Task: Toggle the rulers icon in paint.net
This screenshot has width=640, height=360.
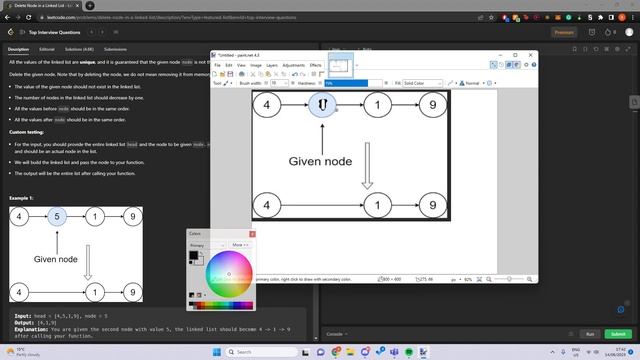Action: pyautogui.click(x=321, y=74)
